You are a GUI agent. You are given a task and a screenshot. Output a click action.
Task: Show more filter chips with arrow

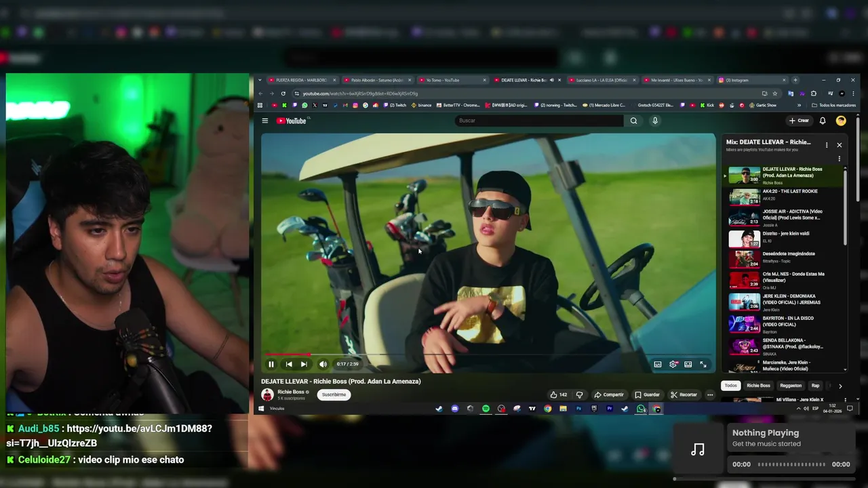point(840,386)
